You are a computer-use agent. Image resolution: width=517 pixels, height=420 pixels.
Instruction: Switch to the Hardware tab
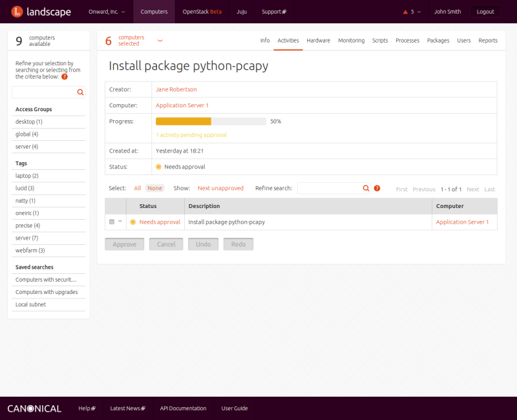tap(318, 41)
